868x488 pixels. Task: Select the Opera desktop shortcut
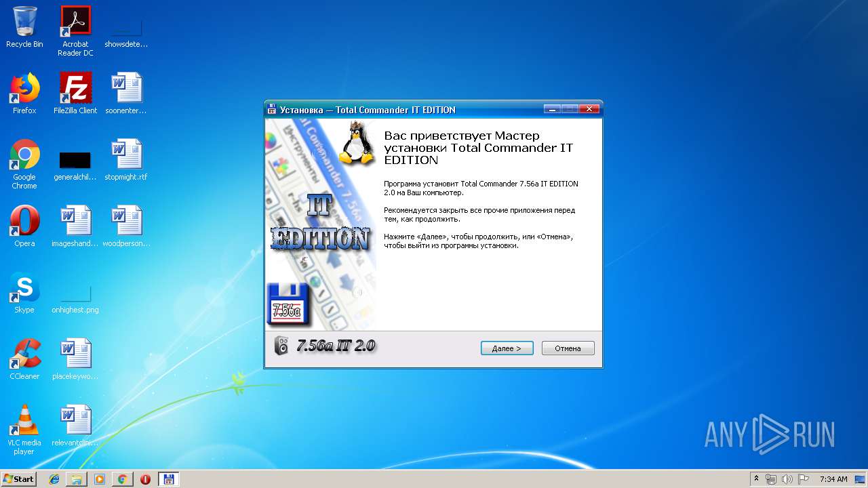pos(24,226)
